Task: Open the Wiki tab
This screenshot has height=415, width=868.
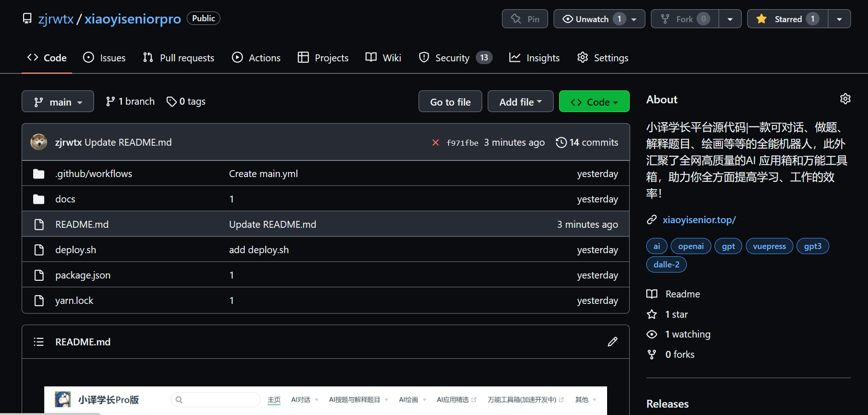Action: (383, 58)
